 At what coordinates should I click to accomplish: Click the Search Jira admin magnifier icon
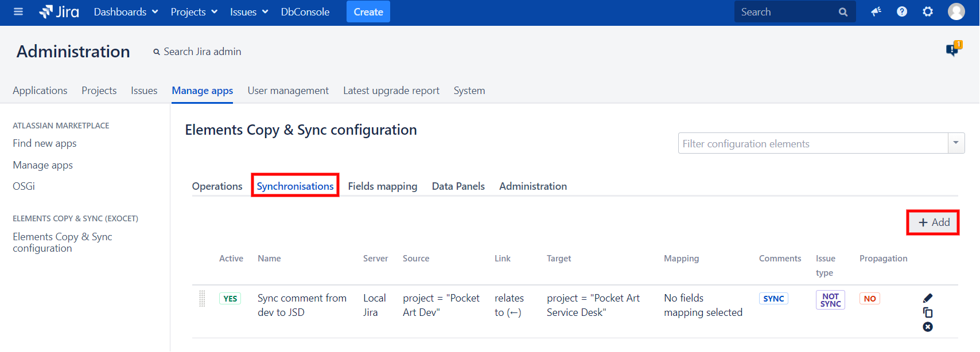pos(157,52)
